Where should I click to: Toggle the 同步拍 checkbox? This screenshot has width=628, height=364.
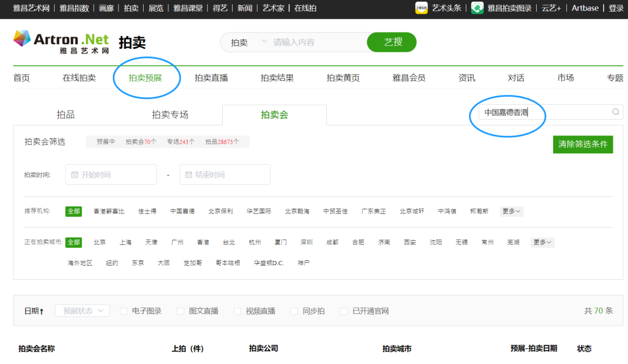pyautogui.click(x=294, y=311)
